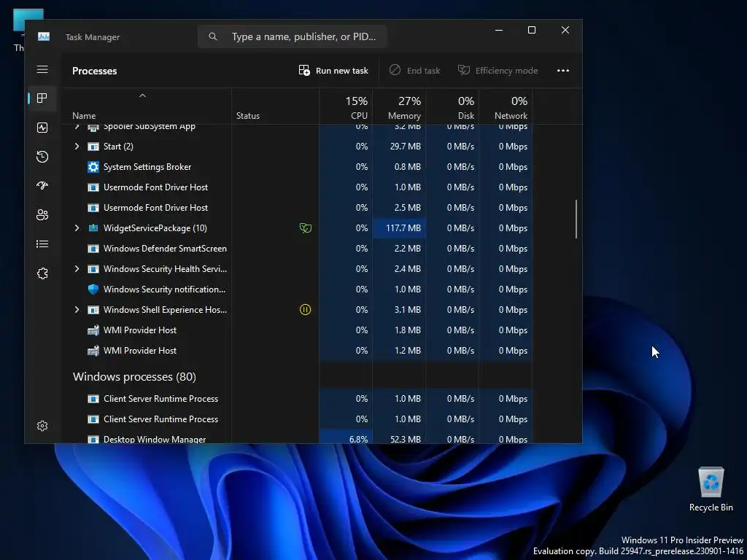Open the hamburger navigation menu

tap(42, 69)
